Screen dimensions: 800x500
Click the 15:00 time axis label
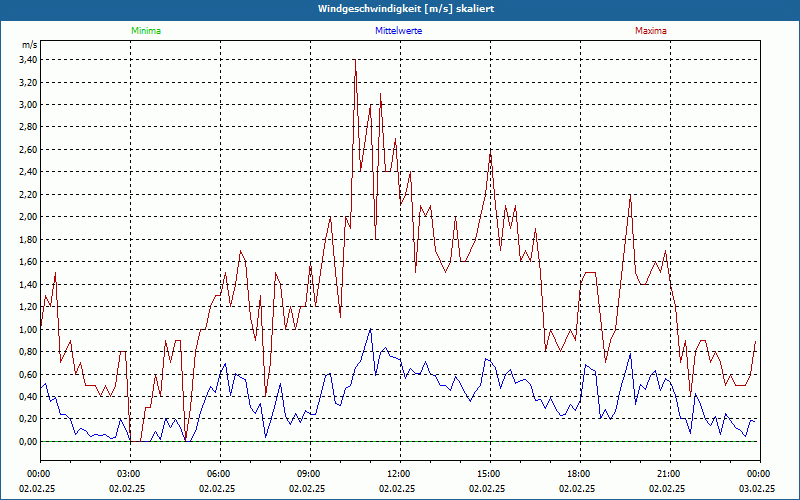pyautogui.click(x=490, y=474)
